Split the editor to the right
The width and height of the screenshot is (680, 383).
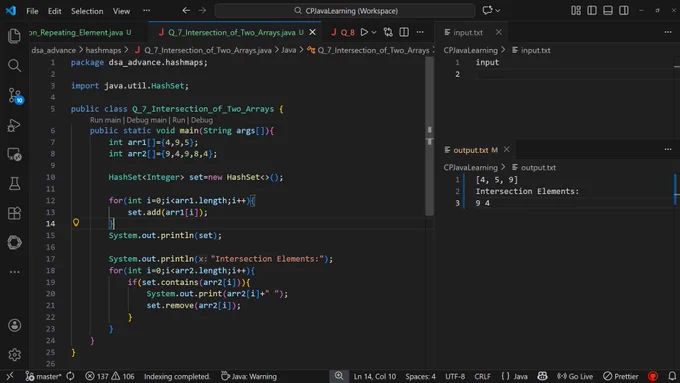(x=404, y=32)
